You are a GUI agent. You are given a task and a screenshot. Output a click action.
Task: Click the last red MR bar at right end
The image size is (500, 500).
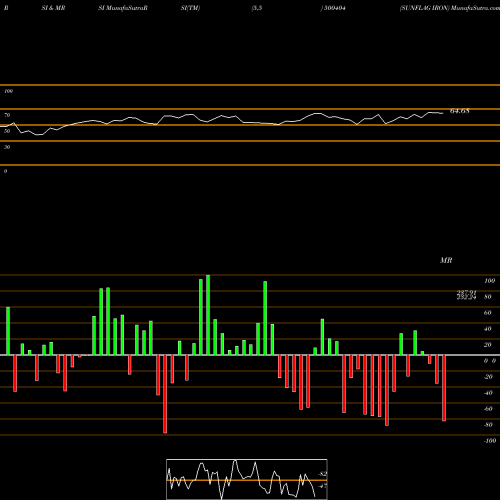click(444, 388)
